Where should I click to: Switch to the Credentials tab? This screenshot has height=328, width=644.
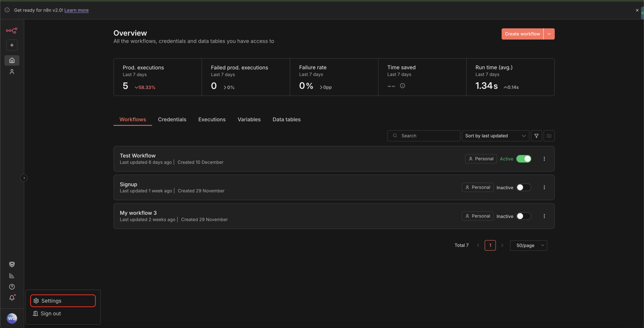172,120
